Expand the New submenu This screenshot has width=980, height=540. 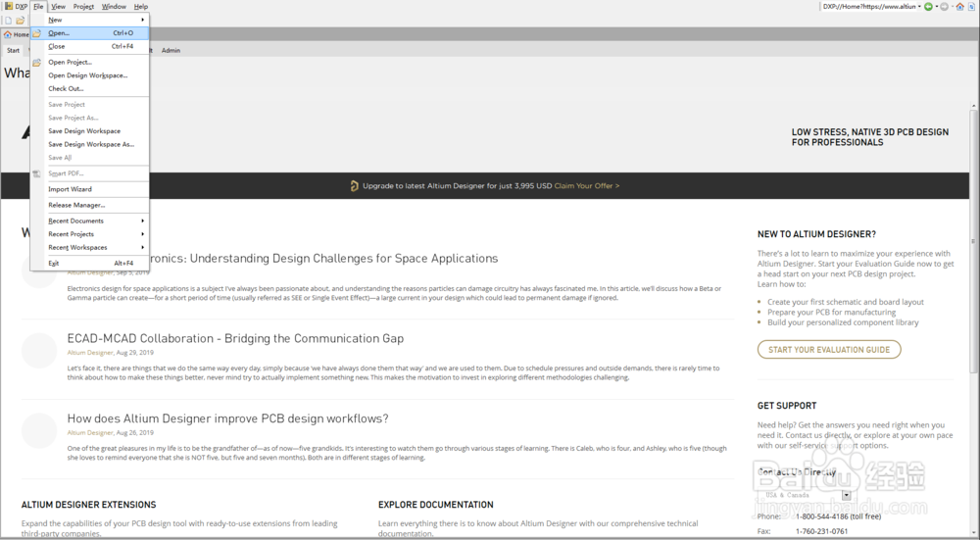point(89,20)
